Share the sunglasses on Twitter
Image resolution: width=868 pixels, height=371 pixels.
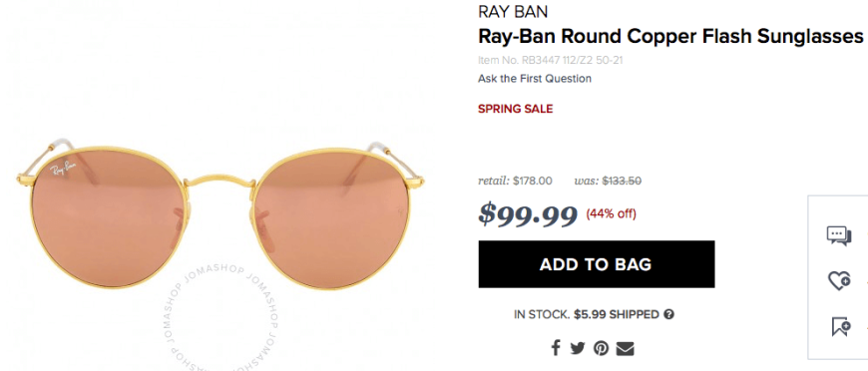[x=578, y=348]
